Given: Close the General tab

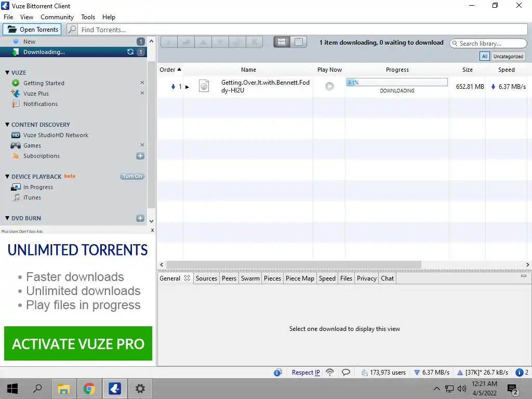Looking at the screenshot, I should pyautogui.click(x=187, y=278).
